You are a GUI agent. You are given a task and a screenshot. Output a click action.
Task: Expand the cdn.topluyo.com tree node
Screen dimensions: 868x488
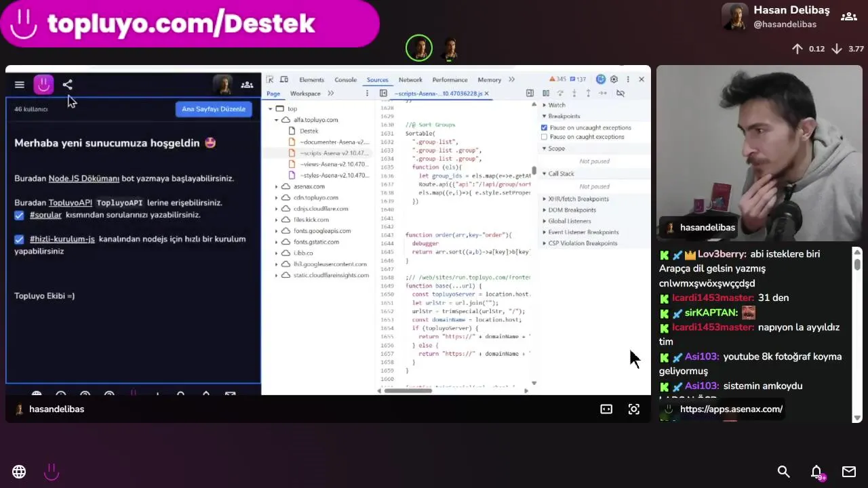click(x=277, y=197)
